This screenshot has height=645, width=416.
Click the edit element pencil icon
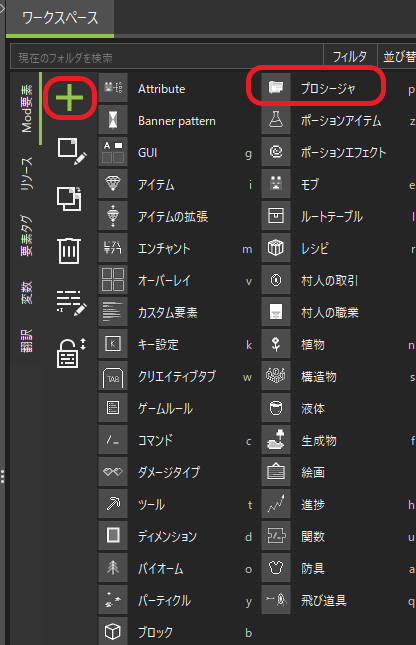72,151
